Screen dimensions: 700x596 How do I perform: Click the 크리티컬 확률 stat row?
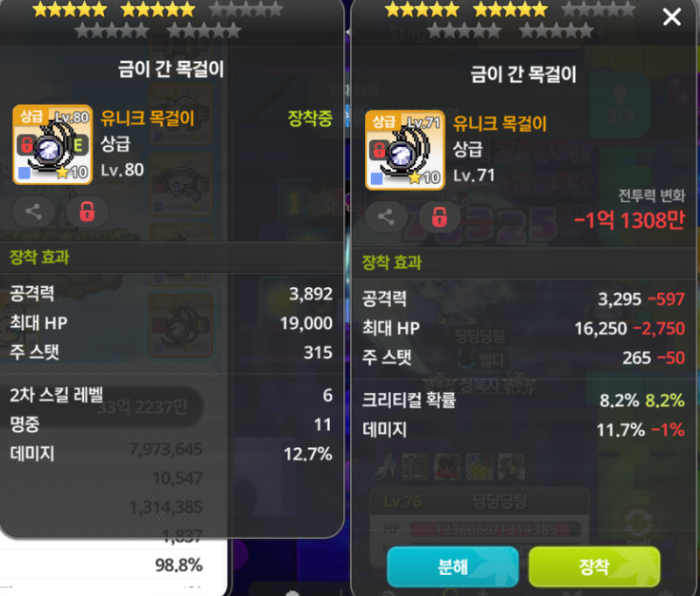pyautogui.click(x=523, y=401)
